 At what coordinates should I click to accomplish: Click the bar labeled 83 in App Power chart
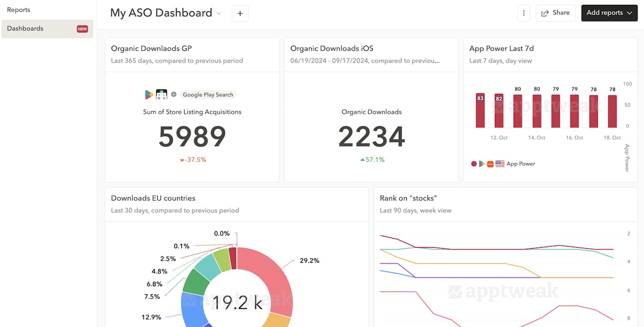[480, 110]
